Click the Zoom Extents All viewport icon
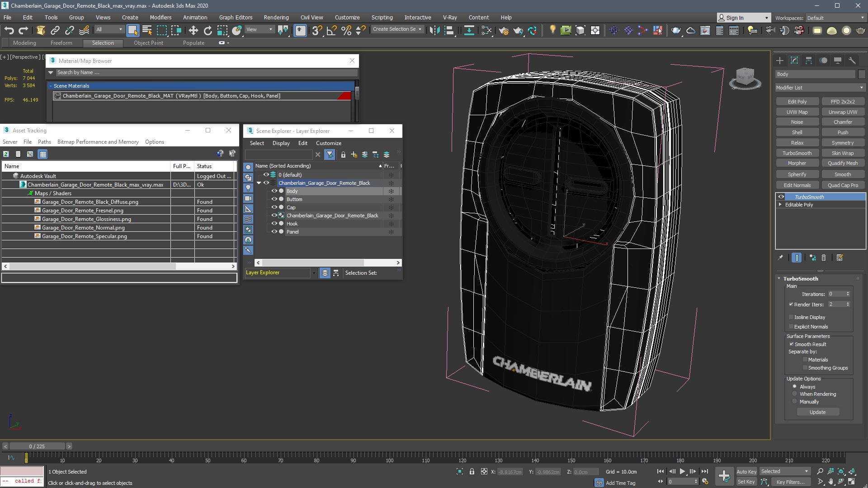 coord(852,471)
